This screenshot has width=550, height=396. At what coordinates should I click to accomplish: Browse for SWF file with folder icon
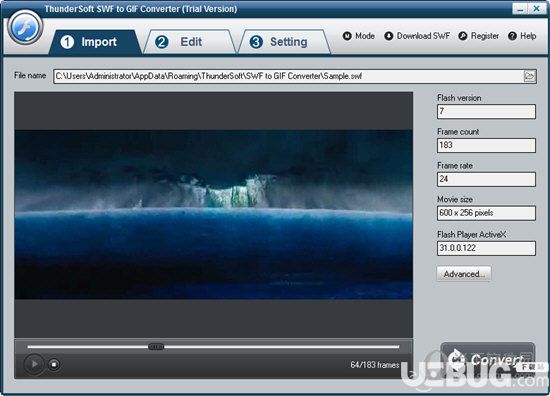pos(529,76)
